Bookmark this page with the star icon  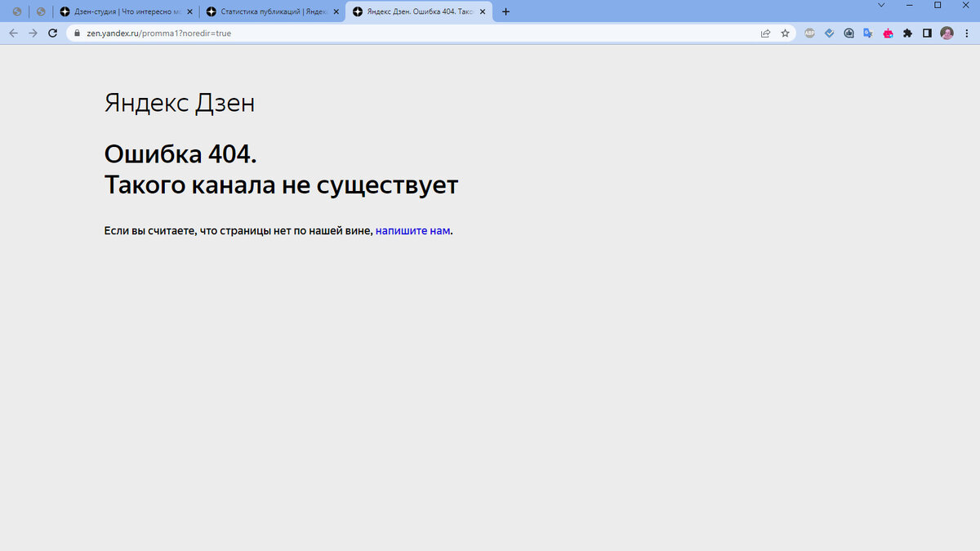(x=785, y=33)
